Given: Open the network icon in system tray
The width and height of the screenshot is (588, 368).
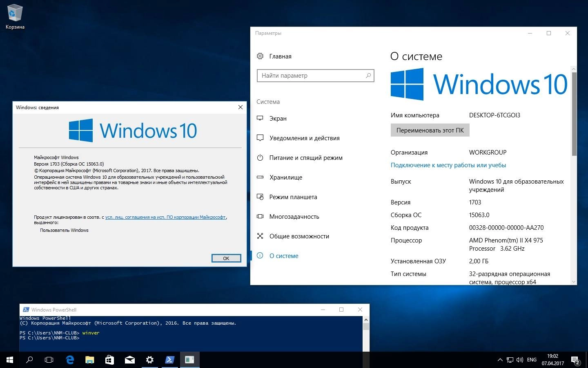Looking at the screenshot, I should (x=510, y=360).
